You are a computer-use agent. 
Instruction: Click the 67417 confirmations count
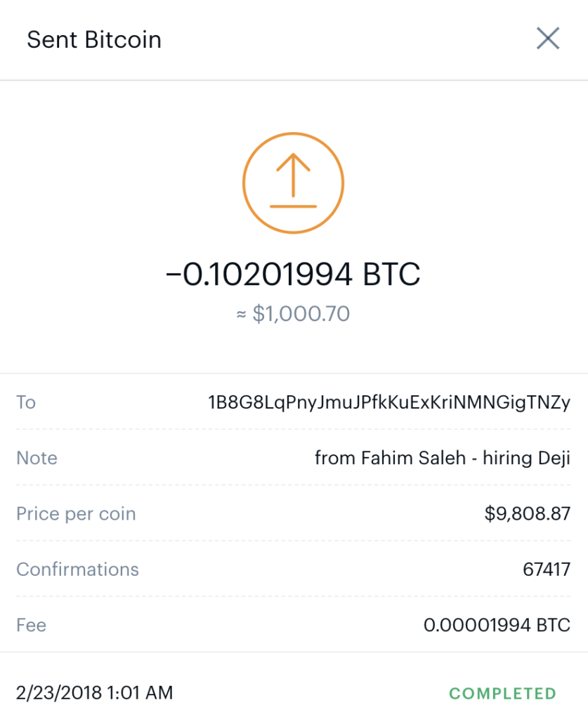(546, 569)
